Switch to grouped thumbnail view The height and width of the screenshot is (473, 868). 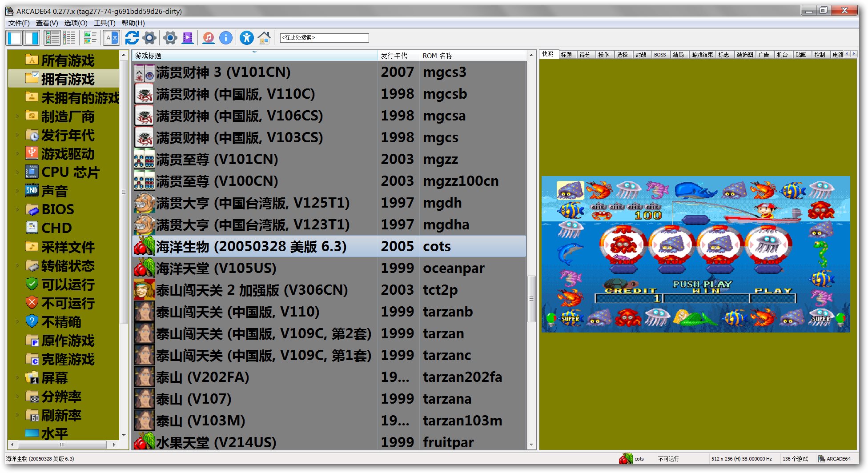(x=90, y=38)
